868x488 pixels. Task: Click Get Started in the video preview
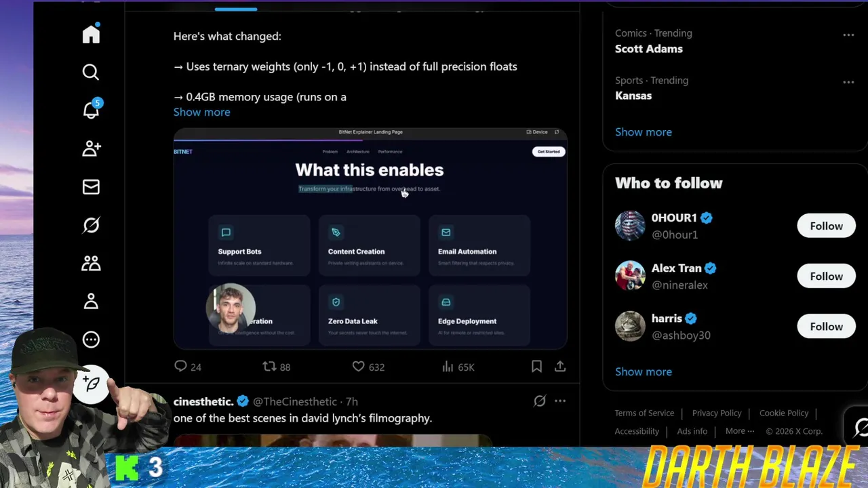[549, 152]
